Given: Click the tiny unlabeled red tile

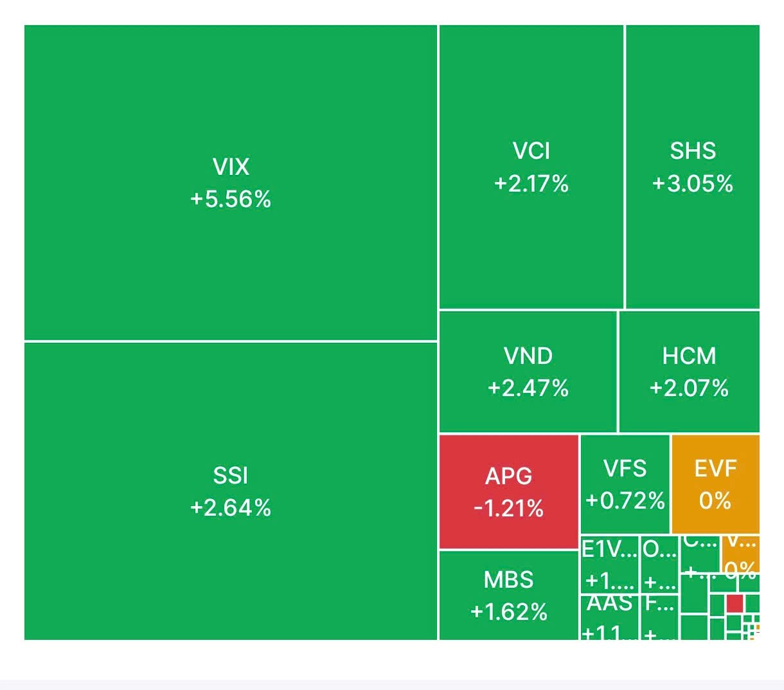Looking at the screenshot, I should pos(735,603).
